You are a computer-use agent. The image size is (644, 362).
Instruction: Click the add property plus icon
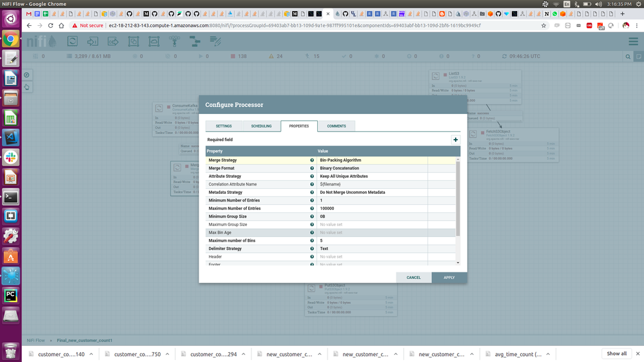coord(455,139)
